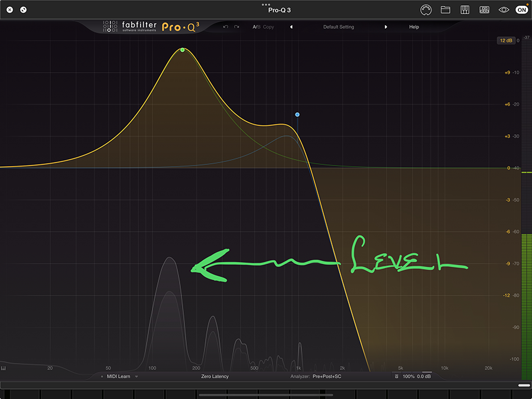Toggle the eye view icon
The width and height of the screenshot is (532, 399).
pos(504,10)
